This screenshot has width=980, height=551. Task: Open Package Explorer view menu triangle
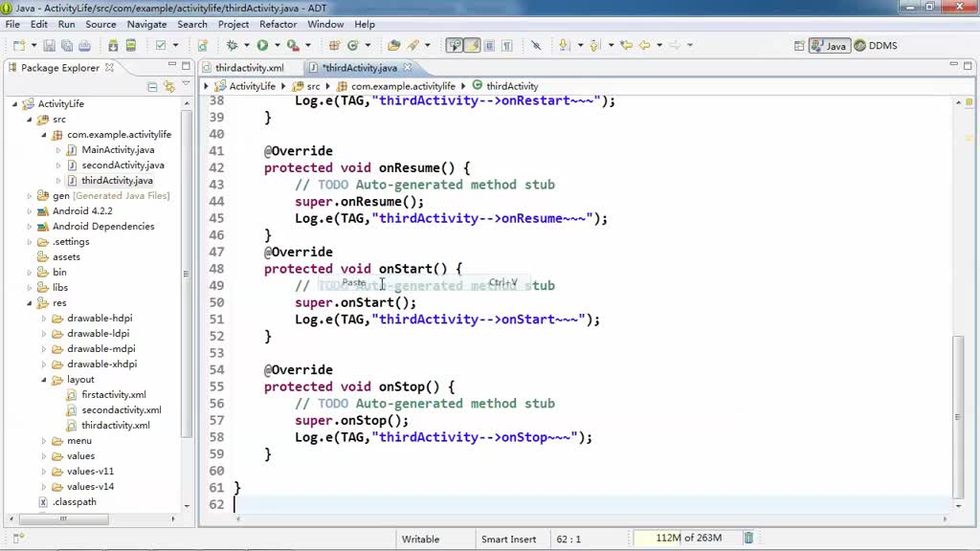186,84
